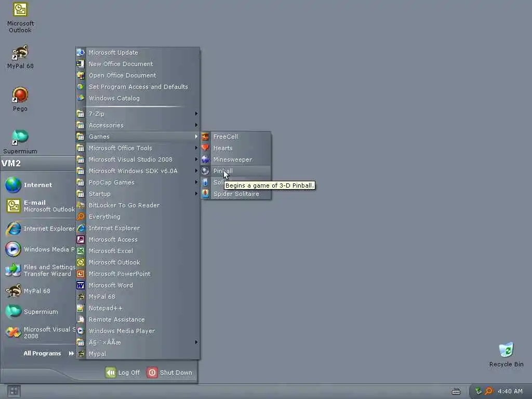Start Minesweeper from Games submenu
This screenshot has height=399, width=532.
236,159
